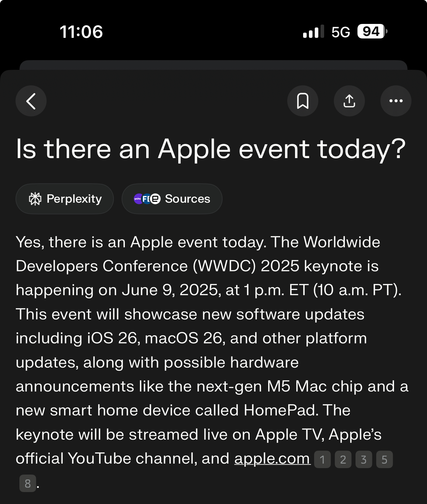Tap the Yahoo source favicon
This screenshot has height=504, width=427.
(138, 199)
